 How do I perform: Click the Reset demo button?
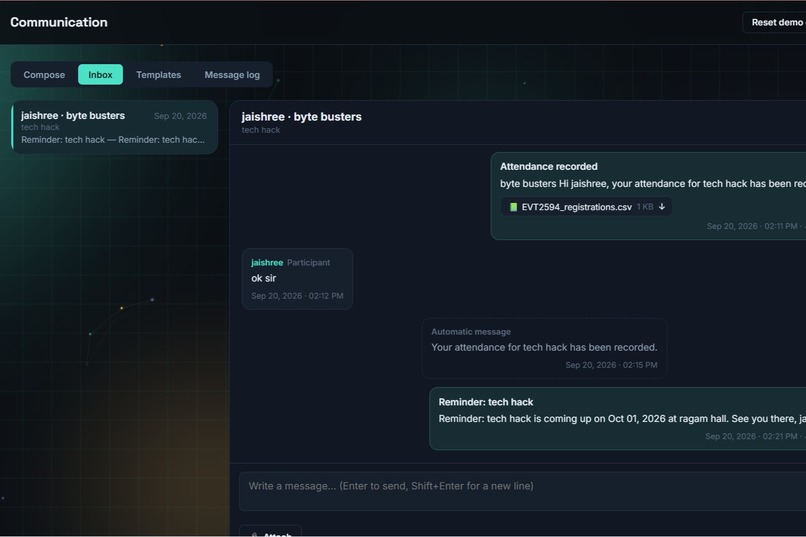(x=775, y=23)
